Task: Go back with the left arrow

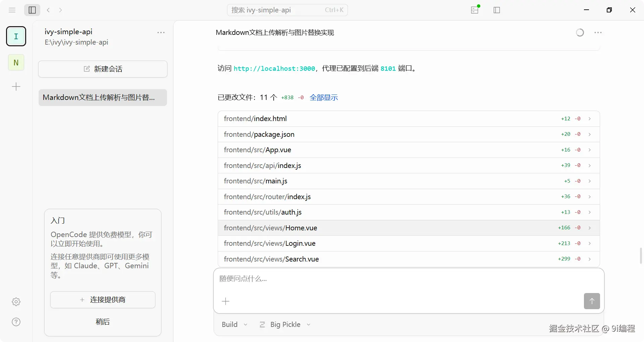Action: pyautogui.click(x=48, y=10)
